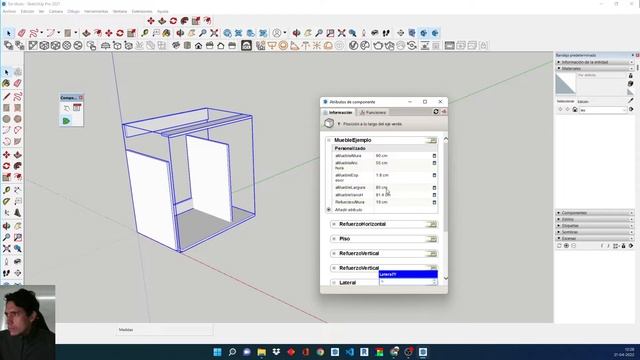
Task: Open the Dibujo menu
Action: 73,11
